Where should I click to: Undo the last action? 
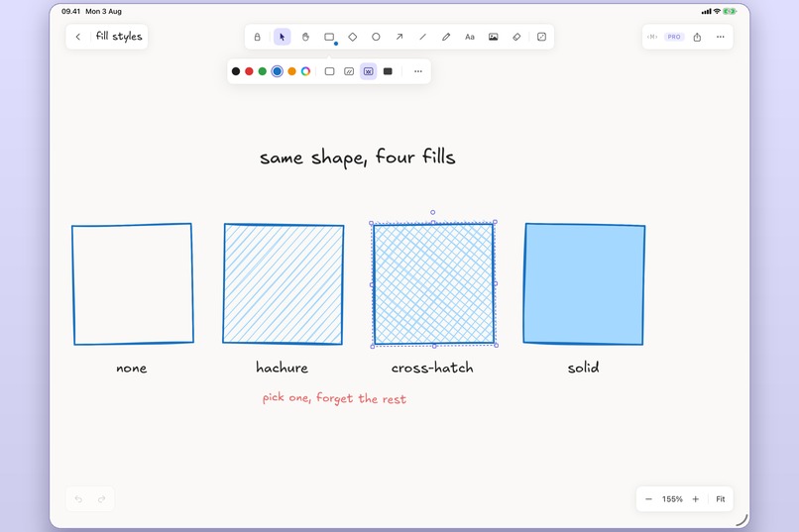78,499
